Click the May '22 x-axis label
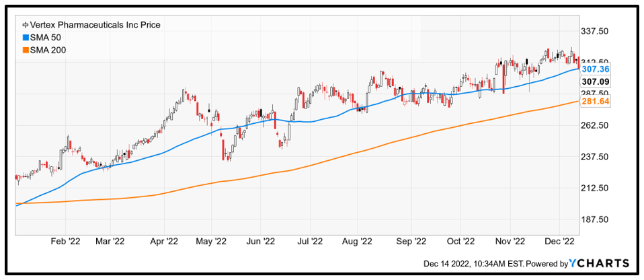Image resolution: width=644 pixels, height=280 pixels. (x=211, y=242)
